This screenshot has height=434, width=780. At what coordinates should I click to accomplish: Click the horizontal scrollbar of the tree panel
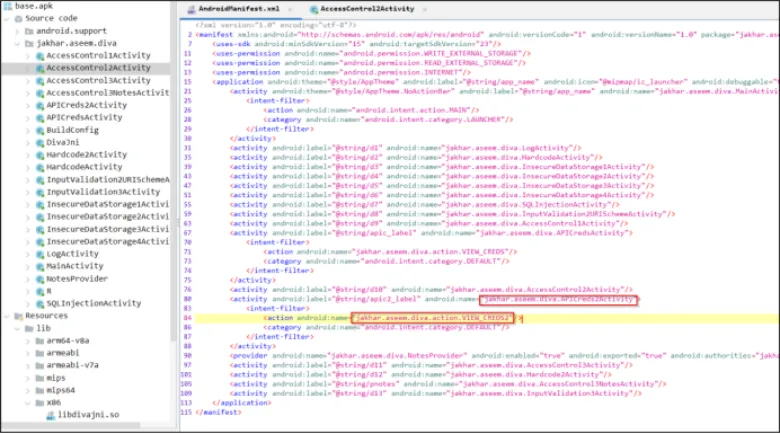coord(71,426)
